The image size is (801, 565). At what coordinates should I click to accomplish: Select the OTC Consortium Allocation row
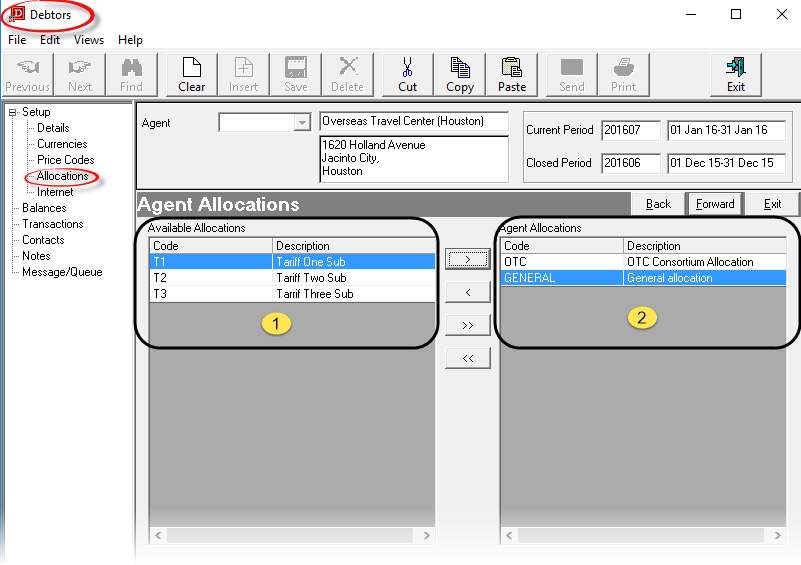643,262
